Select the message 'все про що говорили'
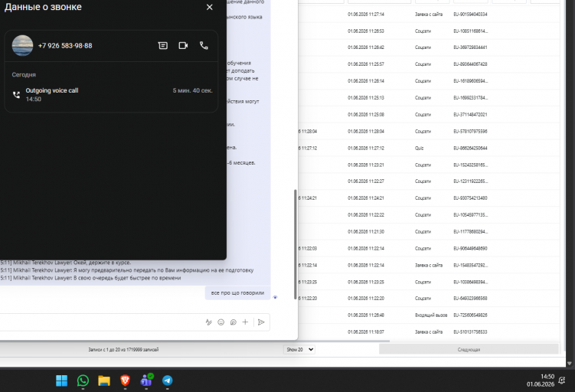Viewport: 575px width, 392px height. pos(237,292)
